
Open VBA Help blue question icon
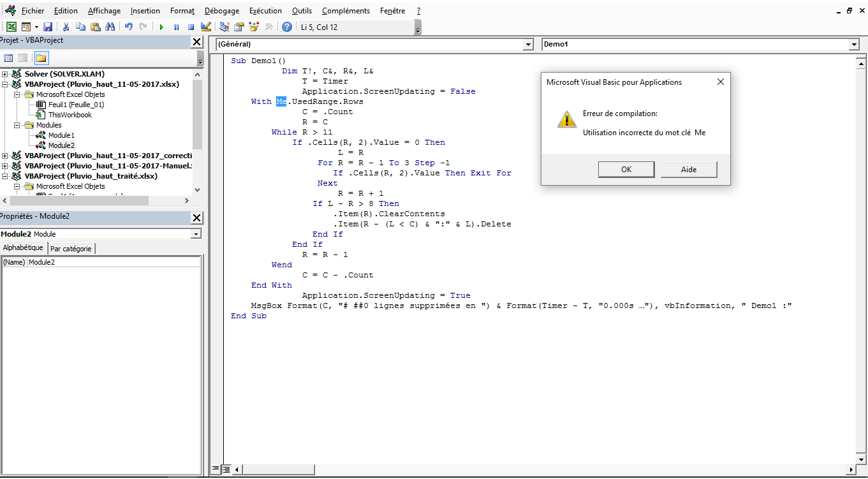287,27
